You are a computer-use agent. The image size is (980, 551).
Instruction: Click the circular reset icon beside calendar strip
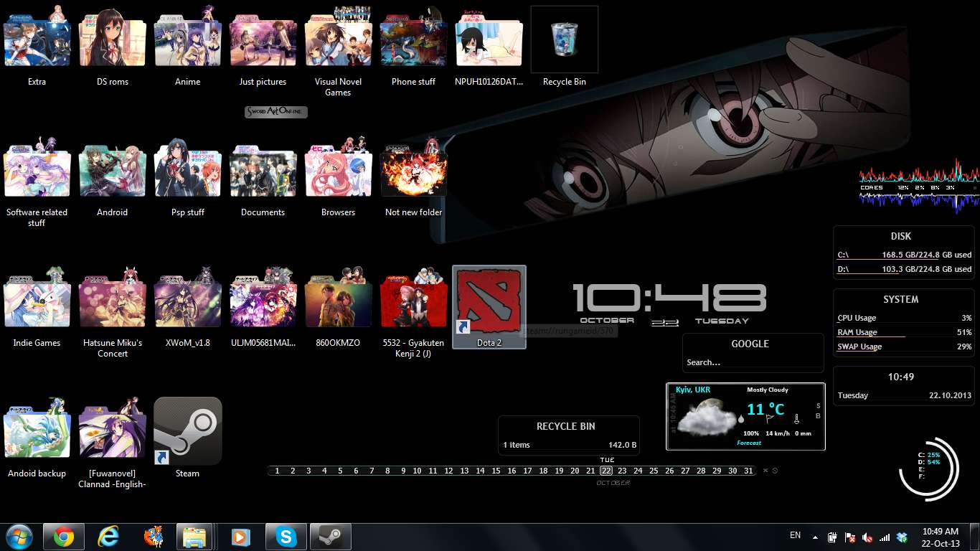click(x=775, y=471)
